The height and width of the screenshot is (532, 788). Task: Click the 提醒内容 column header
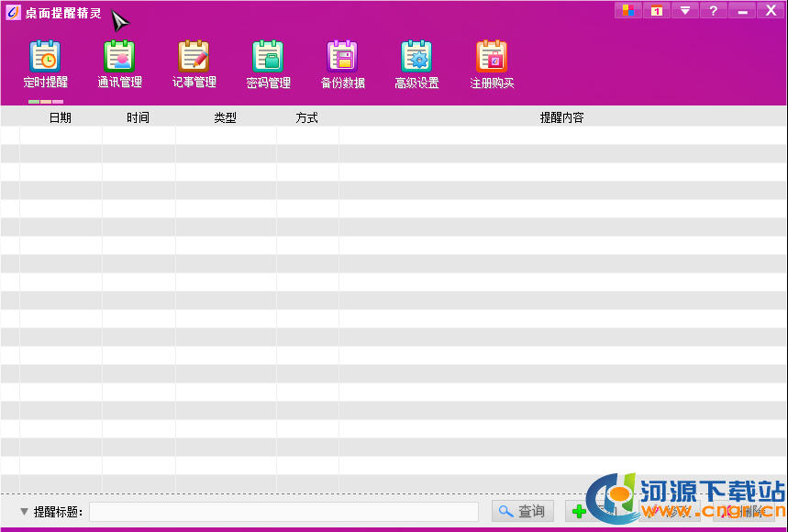(x=561, y=118)
